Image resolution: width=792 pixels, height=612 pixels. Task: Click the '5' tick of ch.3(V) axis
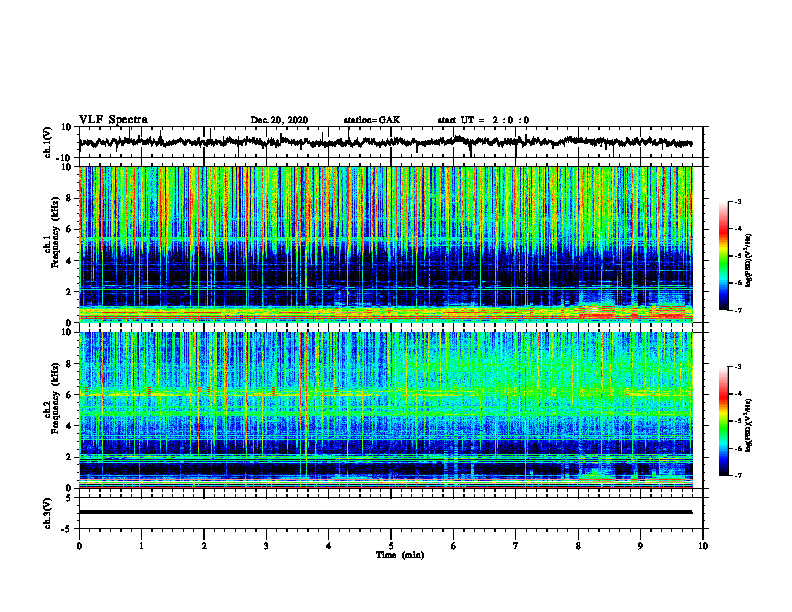pos(69,498)
